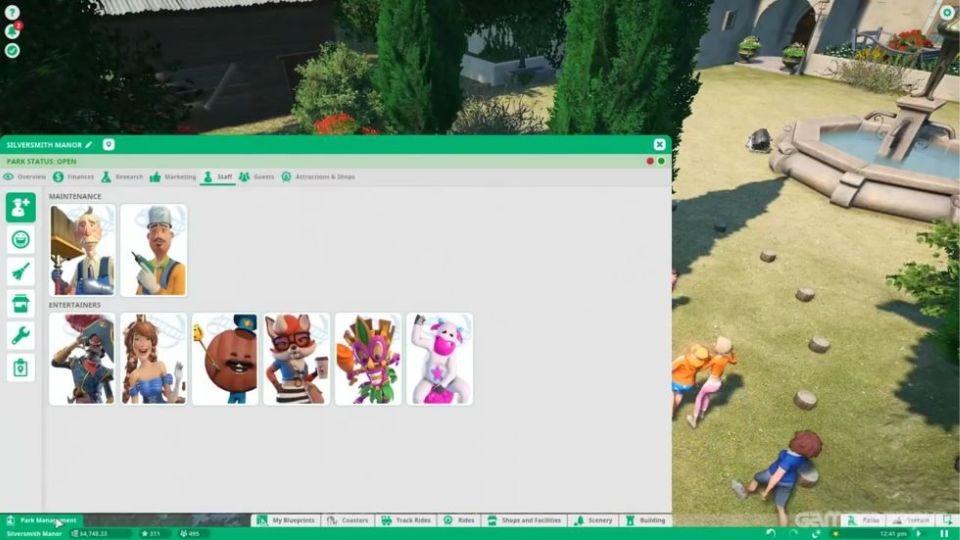This screenshot has width=960, height=540.
Task: Open Shops and Facilities in bottom toolbar
Action: point(525,520)
